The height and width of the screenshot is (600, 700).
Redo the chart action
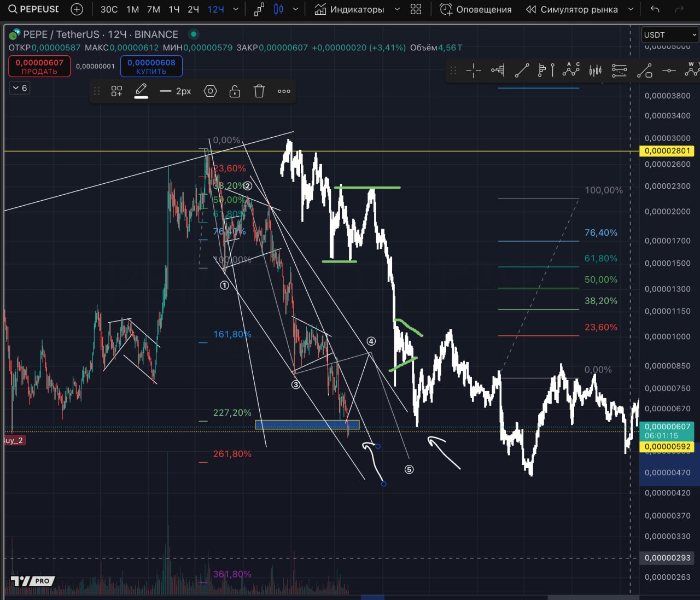point(679,9)
